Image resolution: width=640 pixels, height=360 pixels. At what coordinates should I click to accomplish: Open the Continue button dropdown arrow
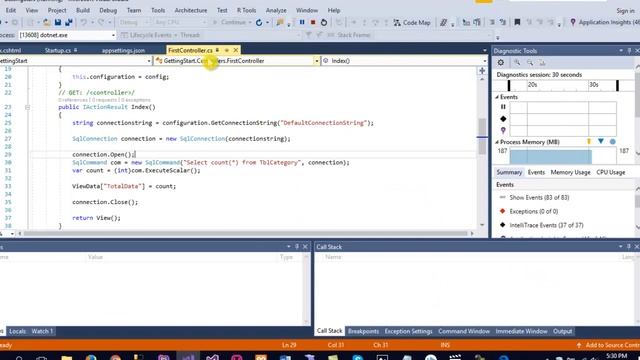coord(250,22)
